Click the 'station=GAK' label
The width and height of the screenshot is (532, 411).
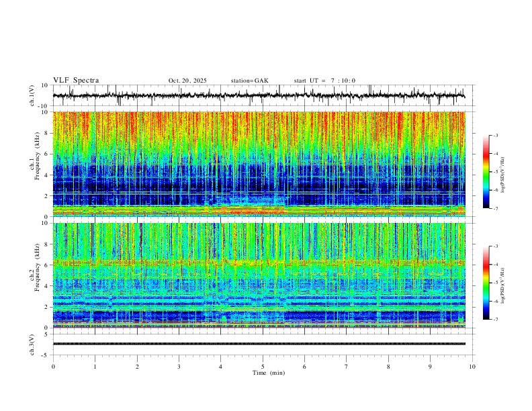249,81
